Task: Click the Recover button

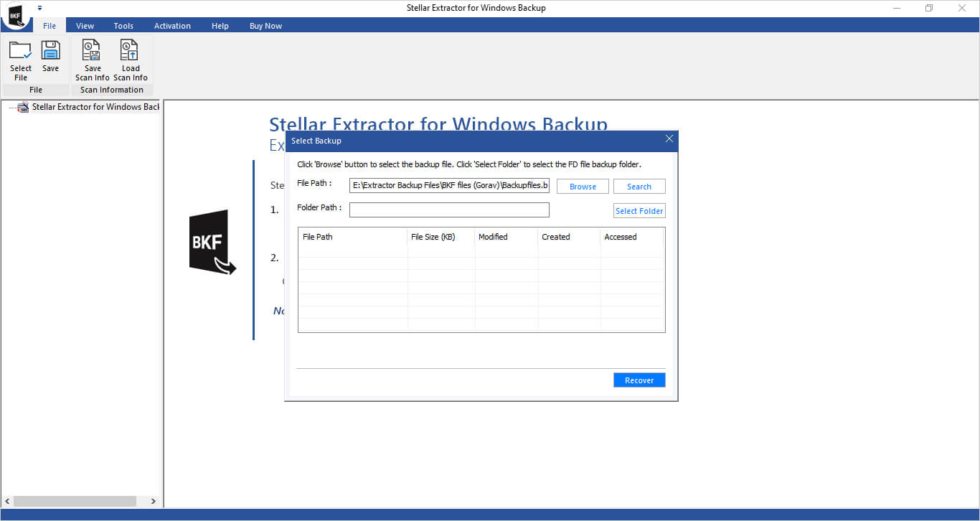Action: click(639, 380)
